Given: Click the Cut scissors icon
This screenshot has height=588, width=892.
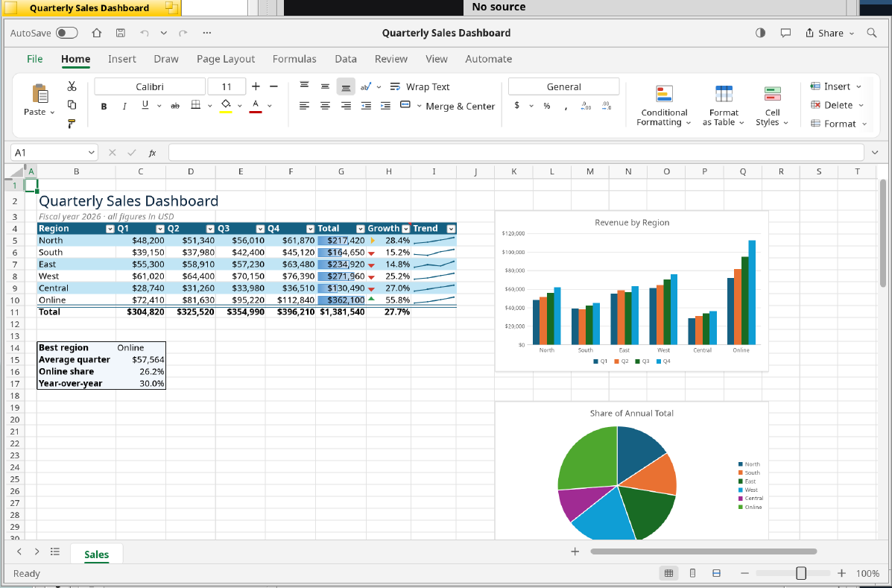Looking at the screenshot, I should [72, 86].
